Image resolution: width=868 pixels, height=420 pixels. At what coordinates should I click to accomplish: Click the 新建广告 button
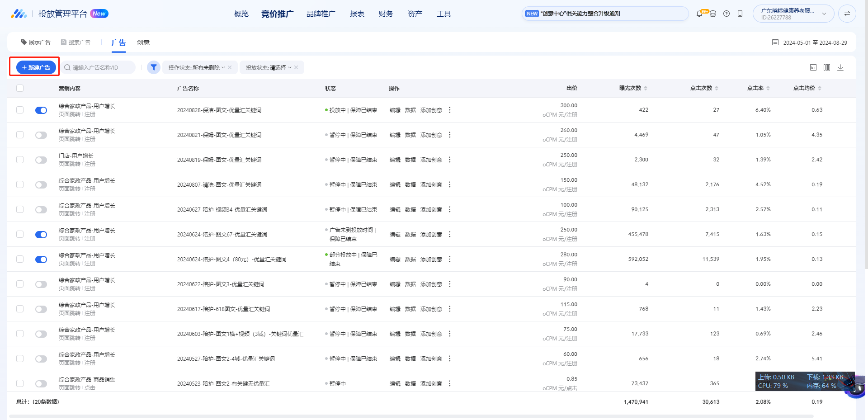coord(36,67)
